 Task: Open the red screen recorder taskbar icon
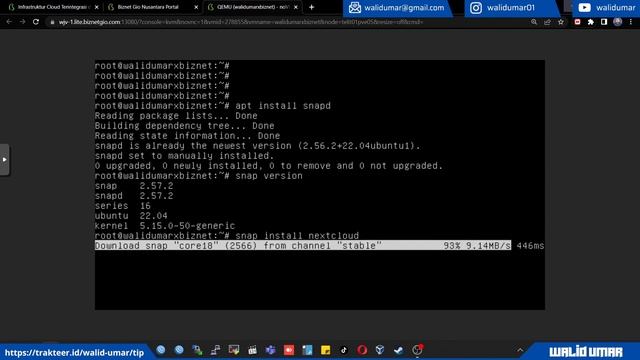[289, 350]
